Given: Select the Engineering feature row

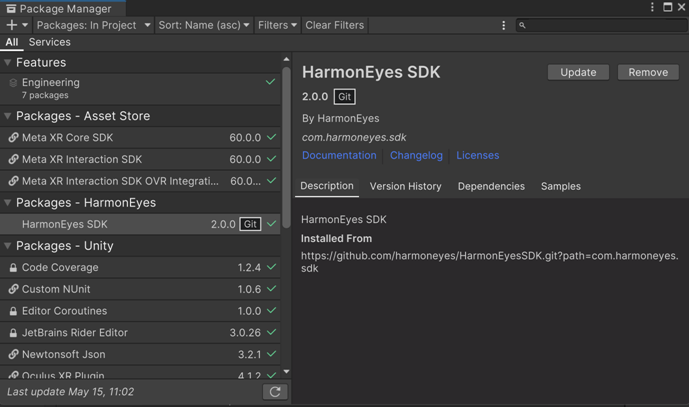Looking at the screenshot, I should coord(140,88).
